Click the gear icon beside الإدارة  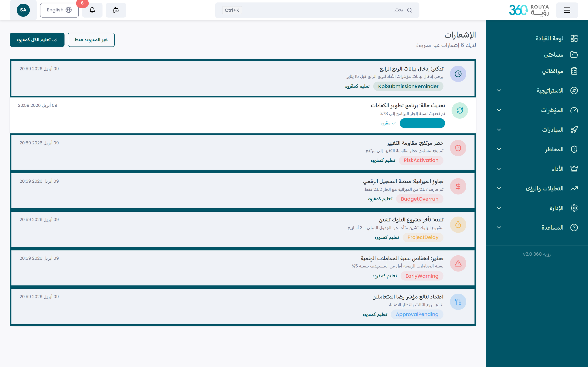[574, 208]
